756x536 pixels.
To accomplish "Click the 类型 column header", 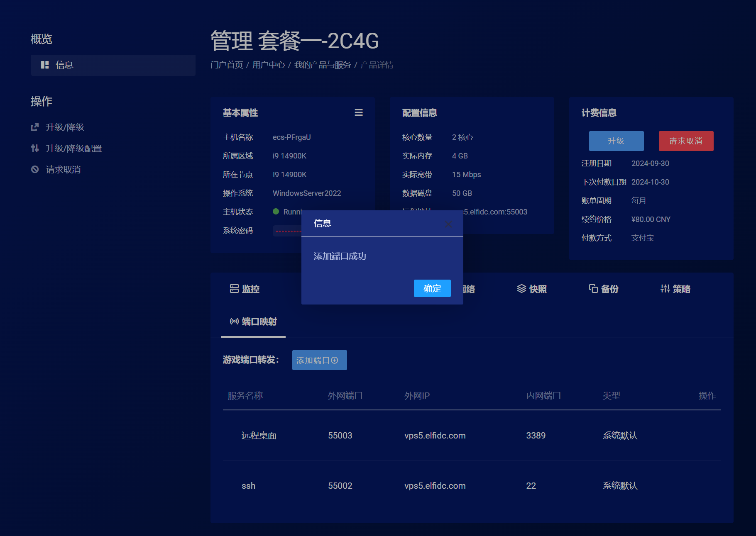I will point(611,396).
